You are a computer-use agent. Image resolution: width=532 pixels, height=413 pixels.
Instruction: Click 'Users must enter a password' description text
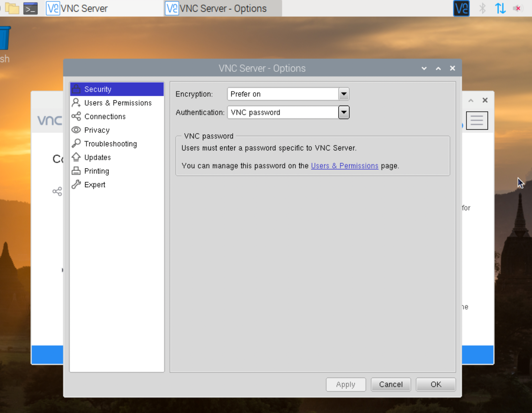coord(269,148)
